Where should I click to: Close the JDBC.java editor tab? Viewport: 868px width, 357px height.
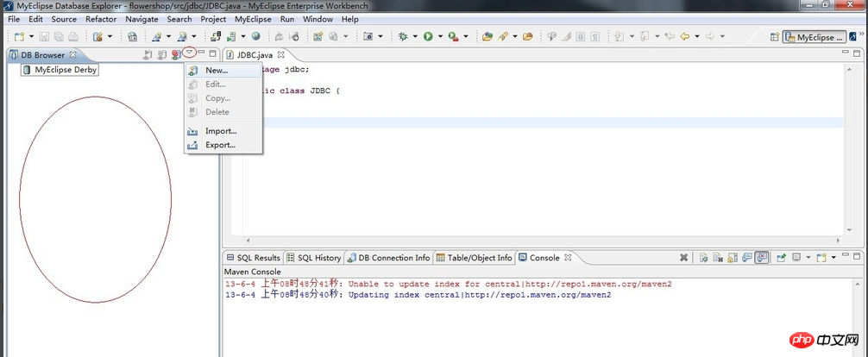coord(282,55)
